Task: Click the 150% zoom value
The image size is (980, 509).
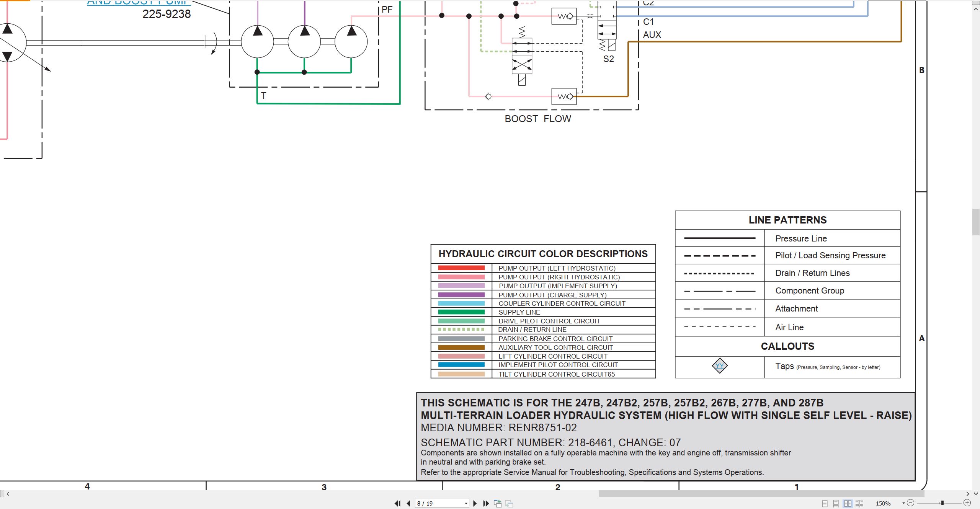Action: point(884,504)
